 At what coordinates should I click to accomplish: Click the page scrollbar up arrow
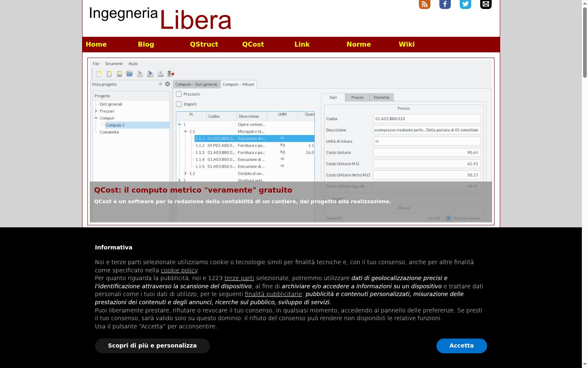pos(585,3)
